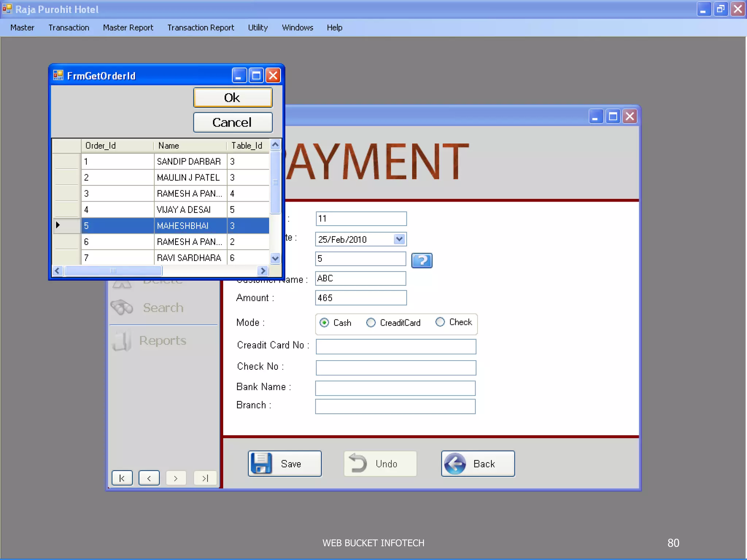Click the FrmGetOrderId title bar form icon

pyautogui.click(x=58, y=75)
